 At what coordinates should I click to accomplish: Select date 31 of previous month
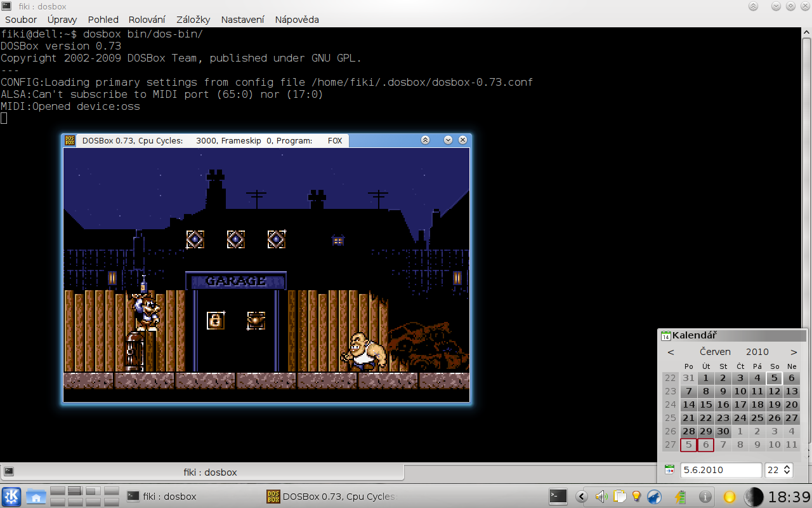(688, 378)
